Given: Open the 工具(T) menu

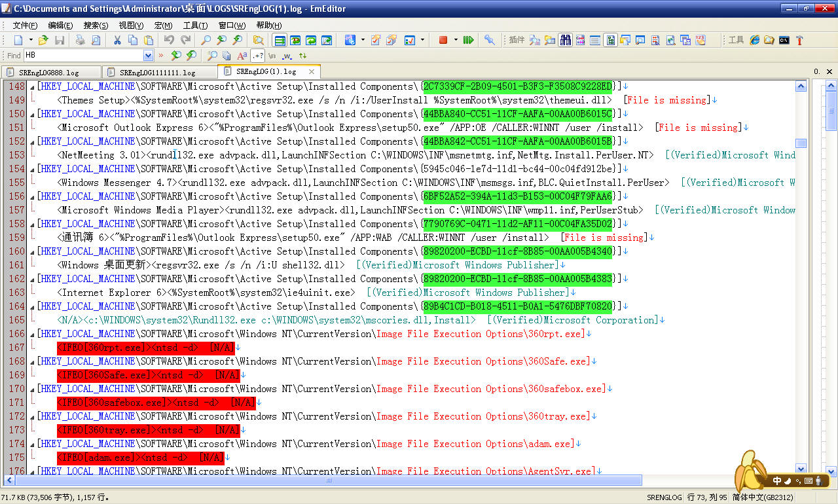Looking at the screenshot, I should pyautogui.click(x=195, y=26).
